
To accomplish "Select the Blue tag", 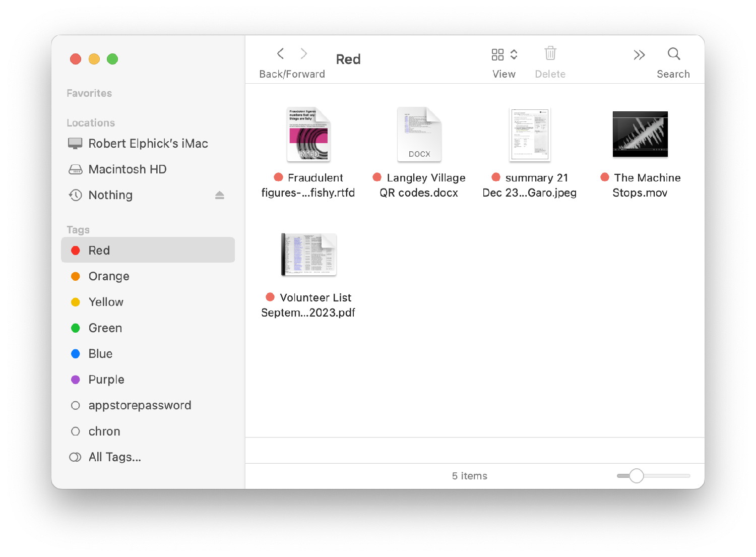I will (148, 354).
